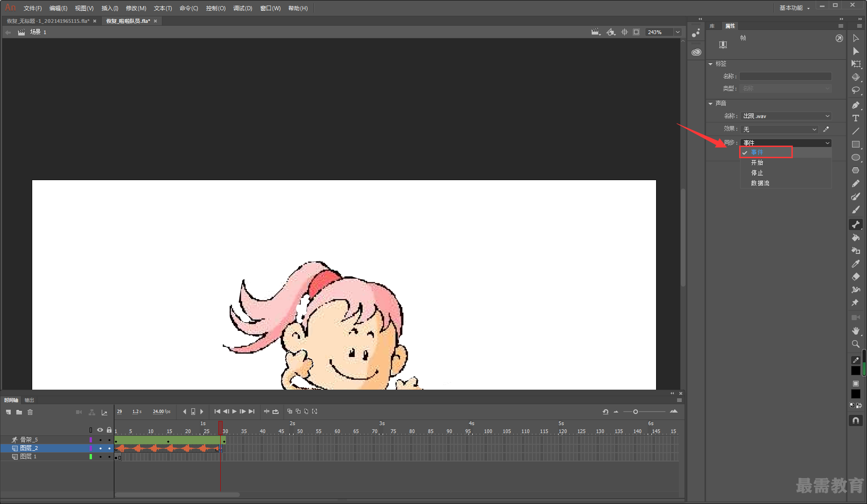Select the Zoom magnifier tool
This screenshot has width=867, height=504.
(x=855, y=344)
